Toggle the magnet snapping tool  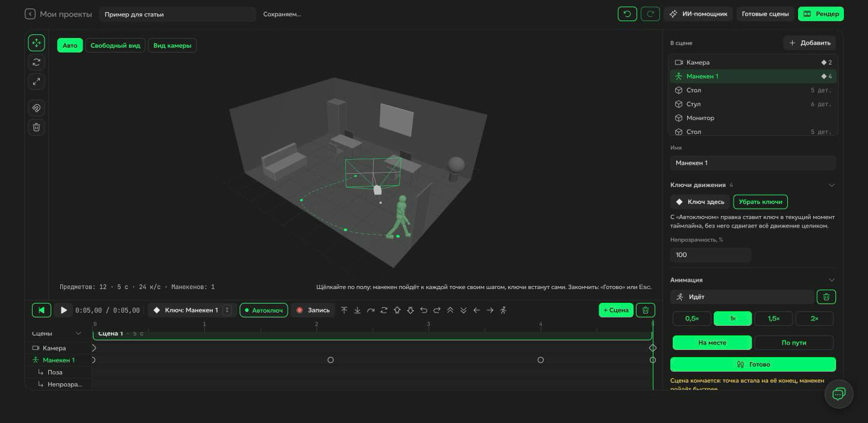click(36, 108)
